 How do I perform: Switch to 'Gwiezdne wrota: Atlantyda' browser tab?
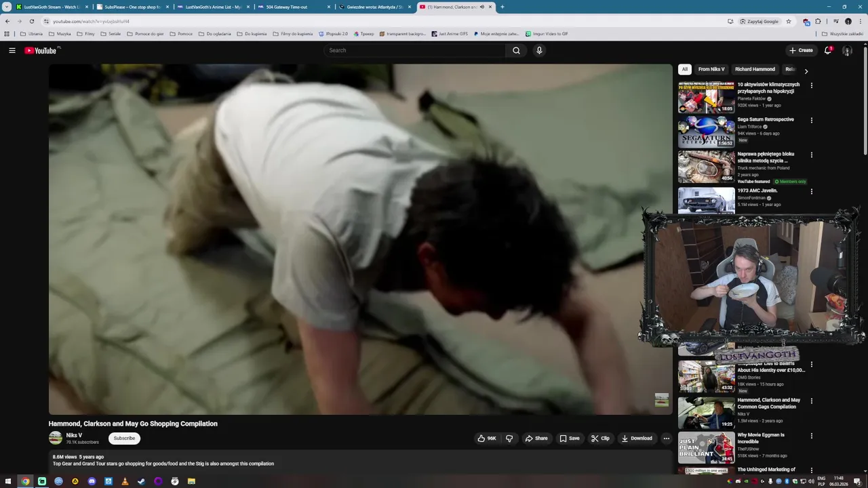[x=374, y=7]
